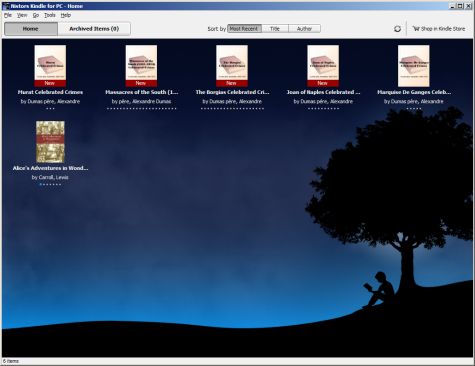The image size is (475, 366).
Task: Click the 'Sort by' label
Action: coord(216,29)
